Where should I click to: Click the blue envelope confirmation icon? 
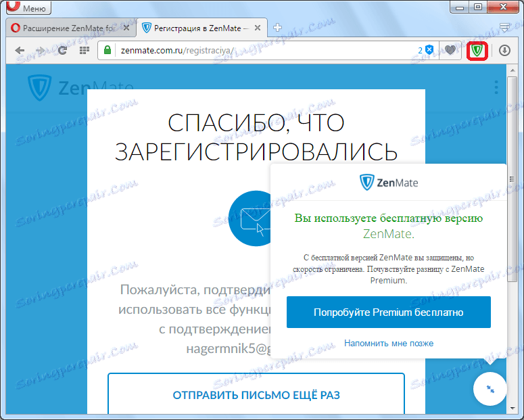click(x=250, y=218)
